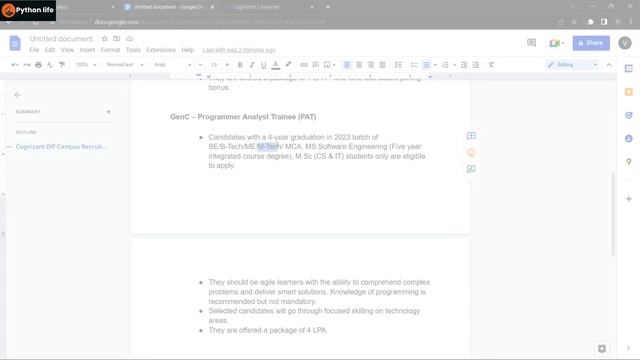Add a summary with the plus icon
Screen dimensions: 640x360
(109, 112)
